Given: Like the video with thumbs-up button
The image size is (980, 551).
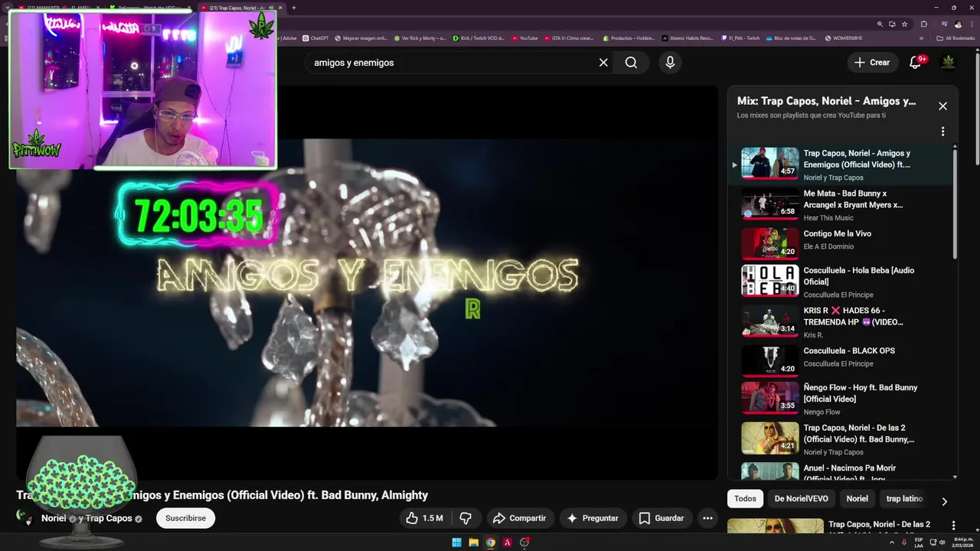Looking at the screenshot, I should 425,518.
